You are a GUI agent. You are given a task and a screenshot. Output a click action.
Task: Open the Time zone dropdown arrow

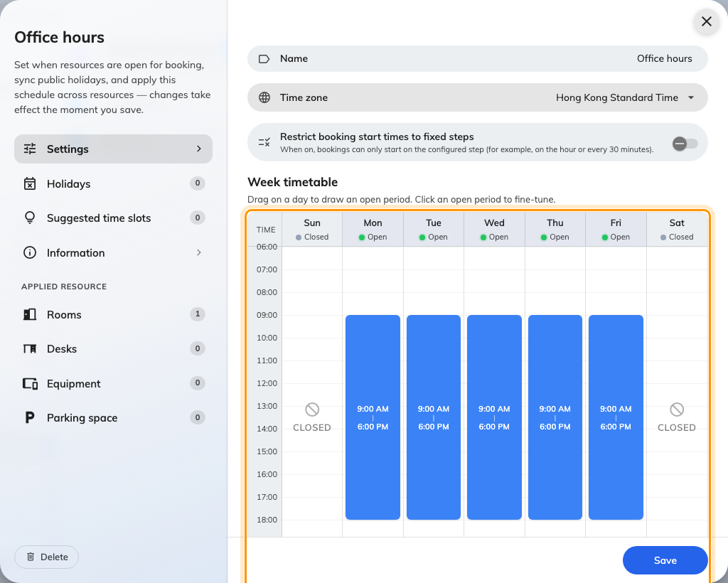point(691,97)
